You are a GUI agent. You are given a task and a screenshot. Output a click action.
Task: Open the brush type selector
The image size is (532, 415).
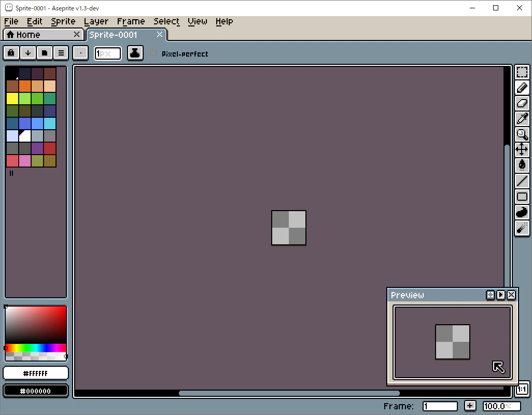(80, 53)
